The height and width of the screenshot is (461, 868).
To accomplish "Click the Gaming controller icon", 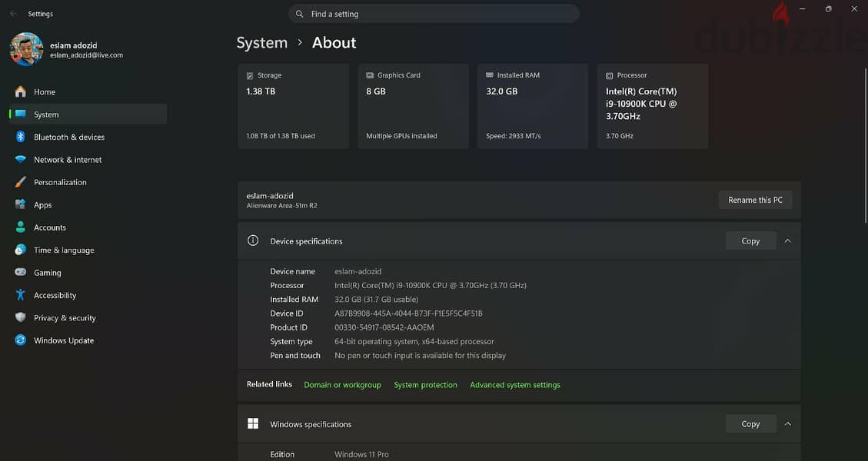I will (x=21, y=272).
